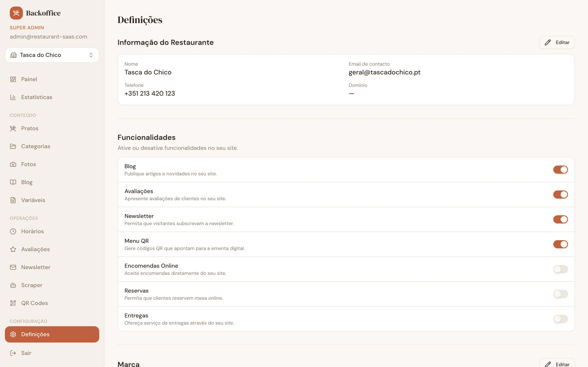Screen dimensions: 588x367
Task: Select the Painel dashboard icon
Action: [13, 79]
